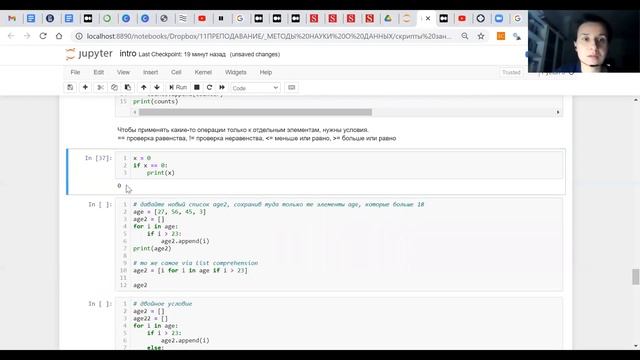The width and height of the screenshot is (640, 360).
Task: Switch to the green circle icon tab
Action: pos(107,18)
